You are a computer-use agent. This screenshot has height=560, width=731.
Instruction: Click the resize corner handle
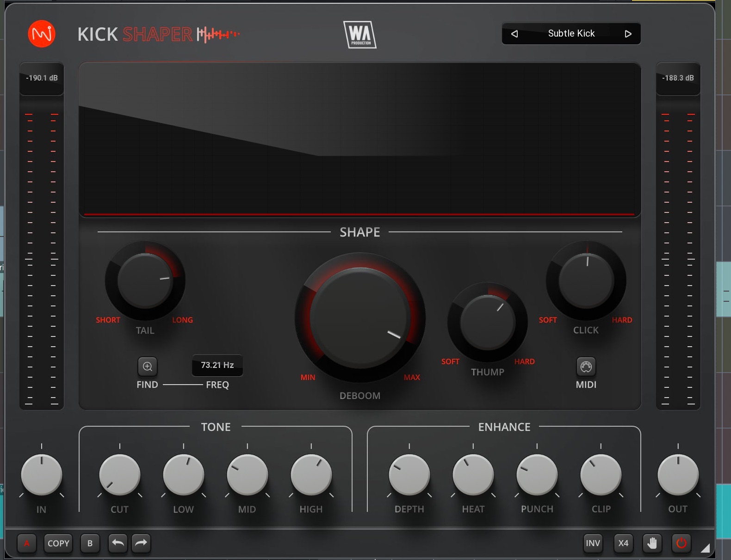coord(705,548)
